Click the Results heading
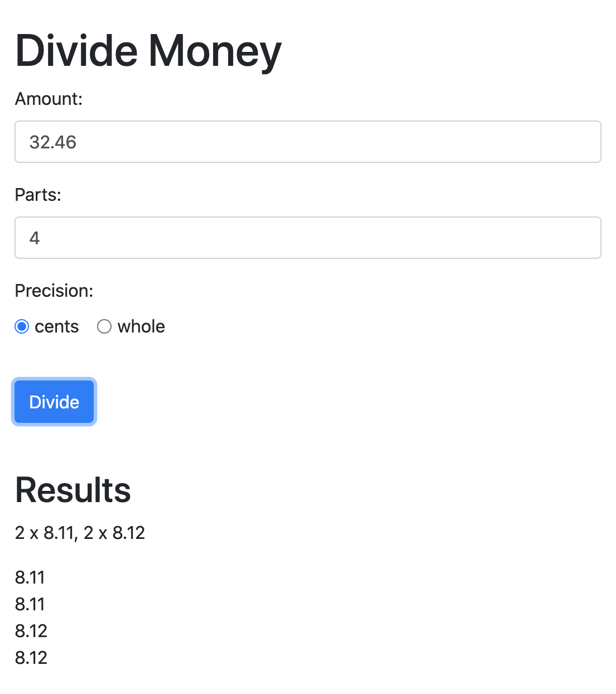 [73, 490]
